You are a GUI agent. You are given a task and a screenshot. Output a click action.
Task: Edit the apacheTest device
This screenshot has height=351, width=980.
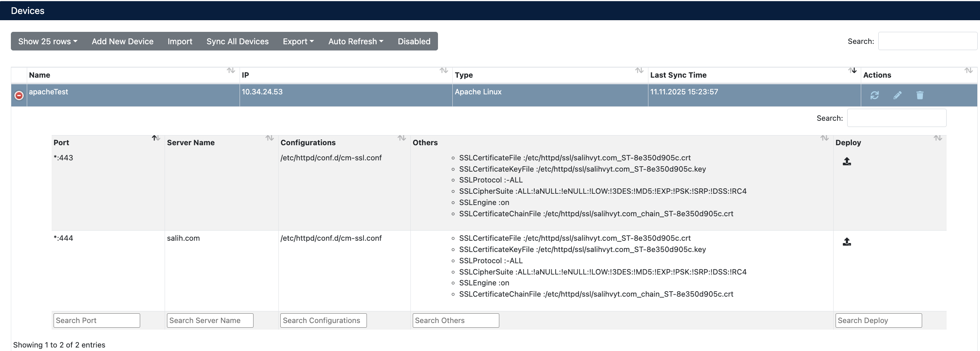897,95
